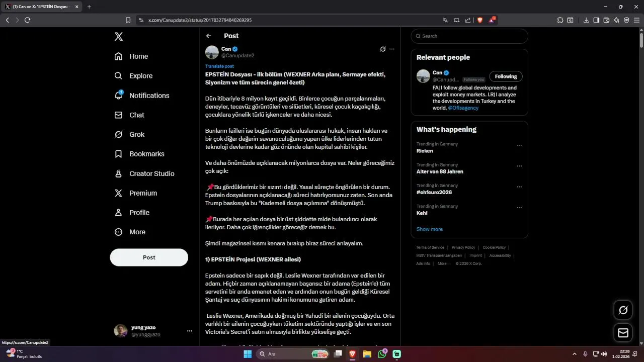Click the bookmark icon in address bar
This screenshot has height=362, width=644.
tap(128, 20)
